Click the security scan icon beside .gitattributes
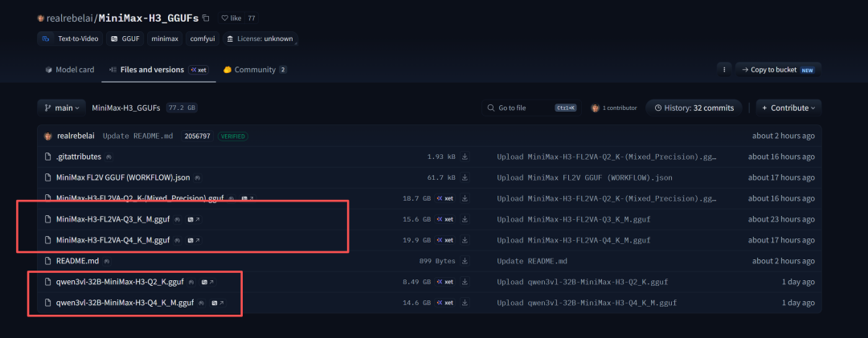This screenshot has width=868, height=338. pyautogui.click(x=108, y=157)
